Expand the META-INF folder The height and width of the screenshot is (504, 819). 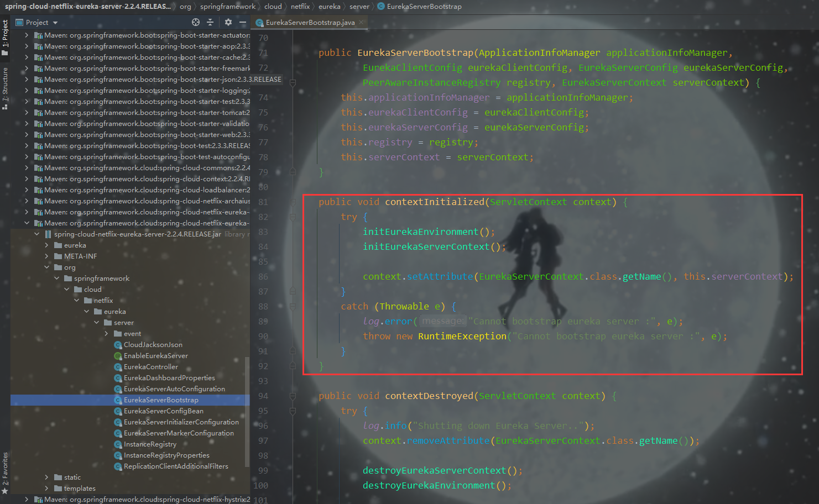[x=46, y=256]
